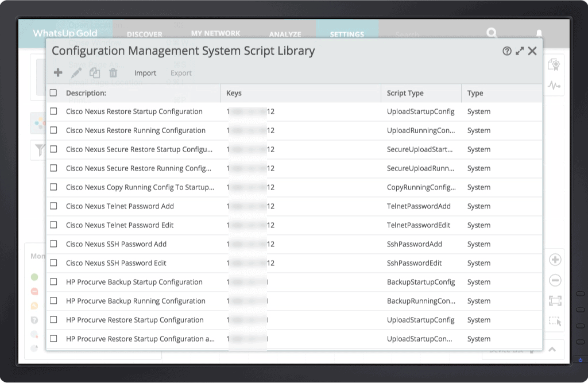The height and width of the screenshot is (383, 588).
Task: Sort by the Script Type column header
Action: click(405, 93)
